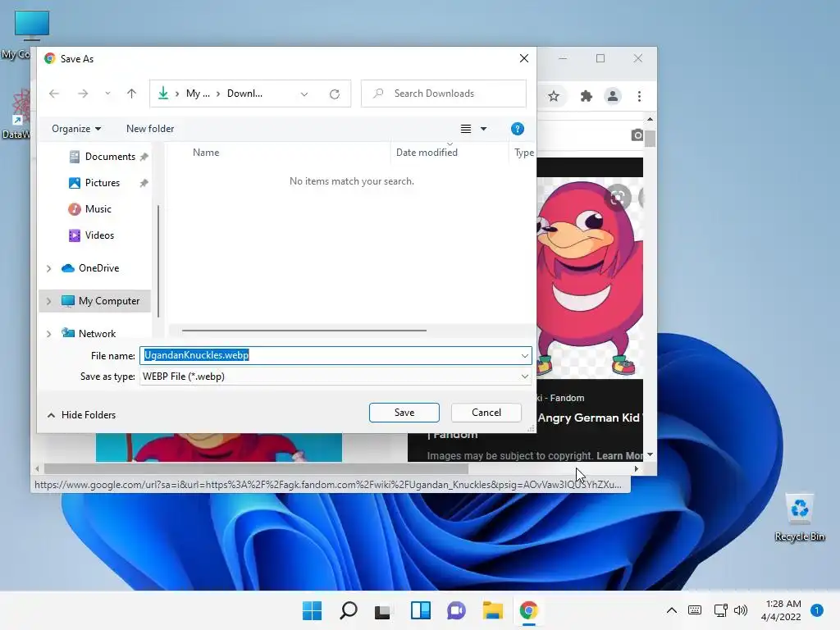Click the Search Downloads field

tap(444, 94)
